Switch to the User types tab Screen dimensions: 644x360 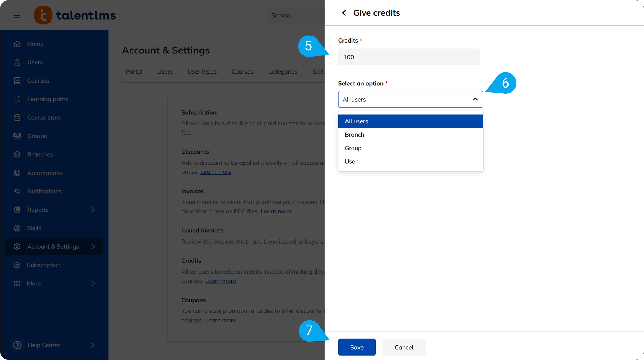202,72
